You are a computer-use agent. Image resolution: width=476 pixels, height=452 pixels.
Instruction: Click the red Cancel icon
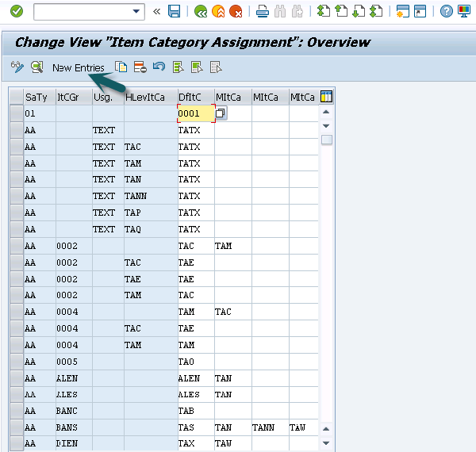(236, 12)
